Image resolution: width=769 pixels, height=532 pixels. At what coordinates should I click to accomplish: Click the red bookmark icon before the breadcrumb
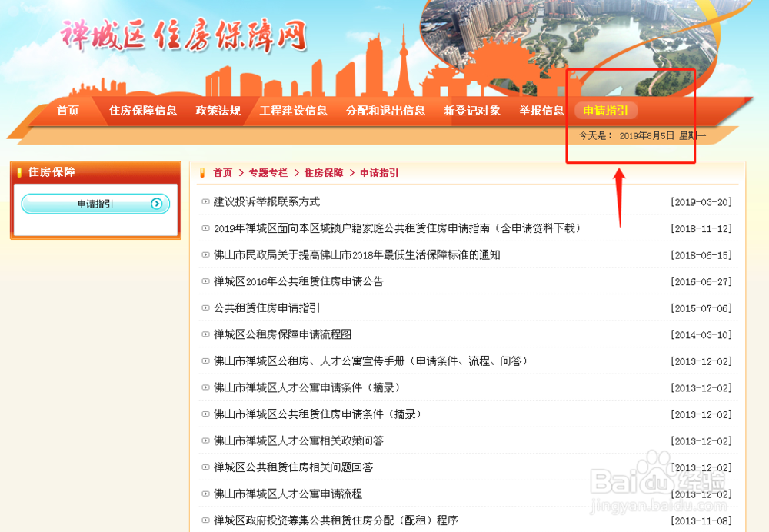click(x=202, y=173)
